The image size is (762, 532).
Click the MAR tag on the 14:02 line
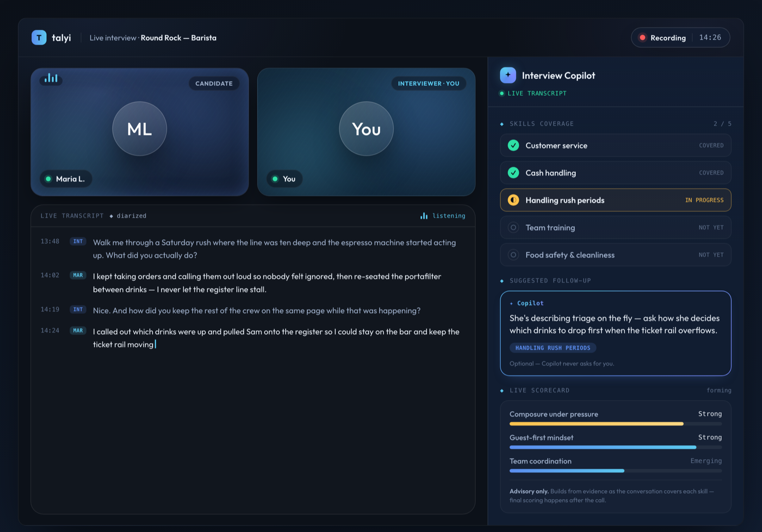pyautogui.click(x=78, y=276)
